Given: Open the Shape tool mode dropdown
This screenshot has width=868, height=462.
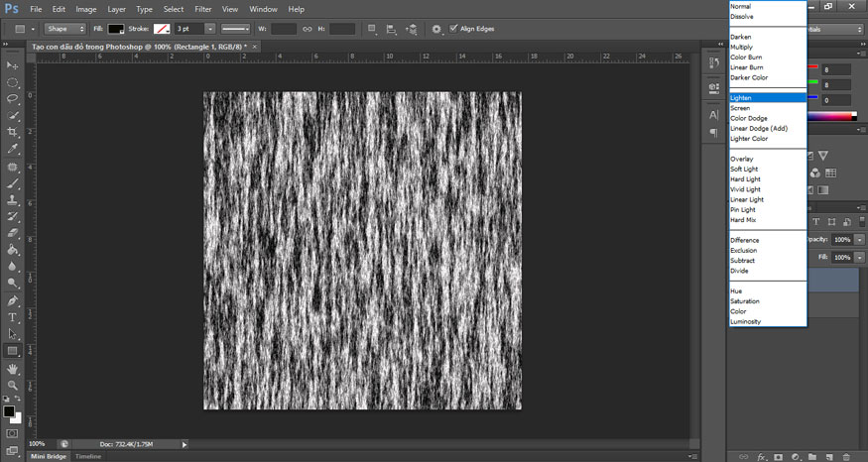Looking at the screenshot, I should coord(65,29).
